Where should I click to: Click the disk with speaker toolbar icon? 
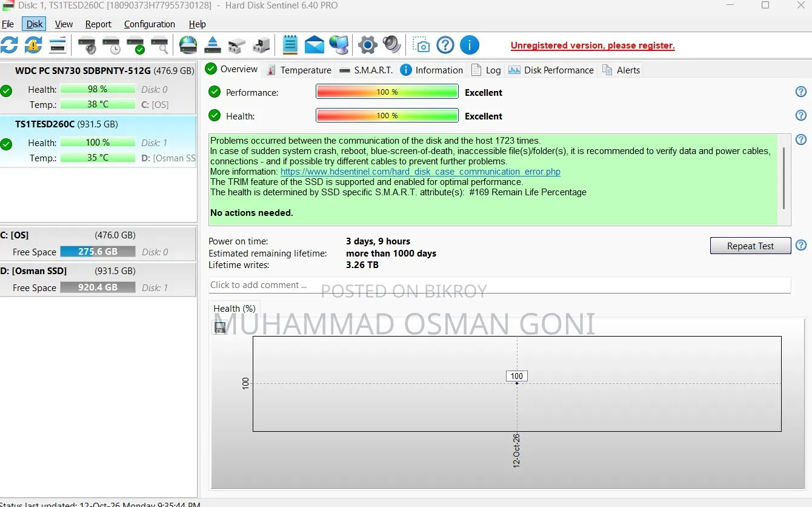[87, 45]
